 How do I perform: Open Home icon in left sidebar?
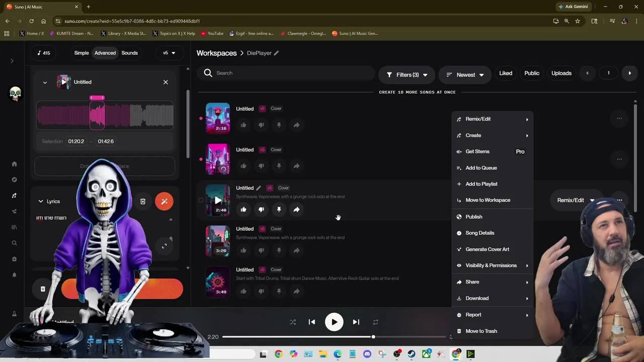tap(14, 164)
